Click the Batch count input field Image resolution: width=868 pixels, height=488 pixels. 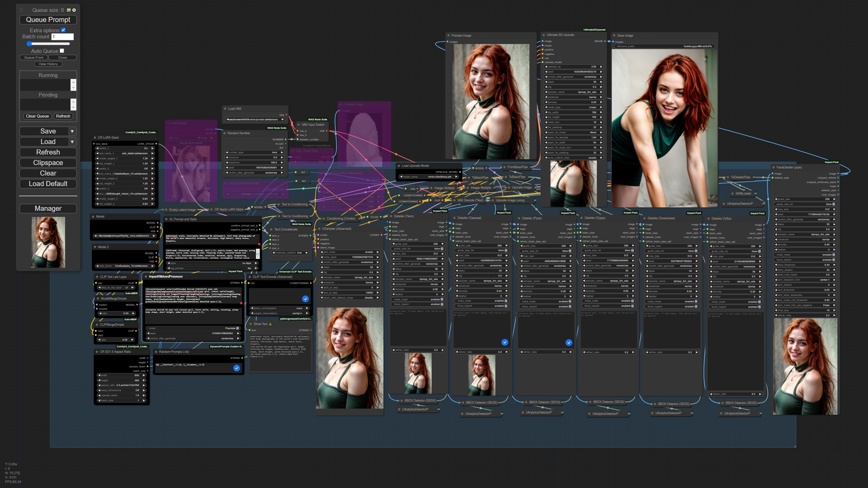pos(62,37)
